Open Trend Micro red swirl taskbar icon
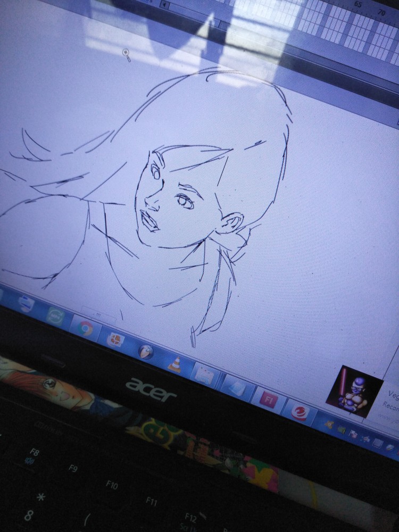Screen dimensions: 399x532 (x=300, y=413)
